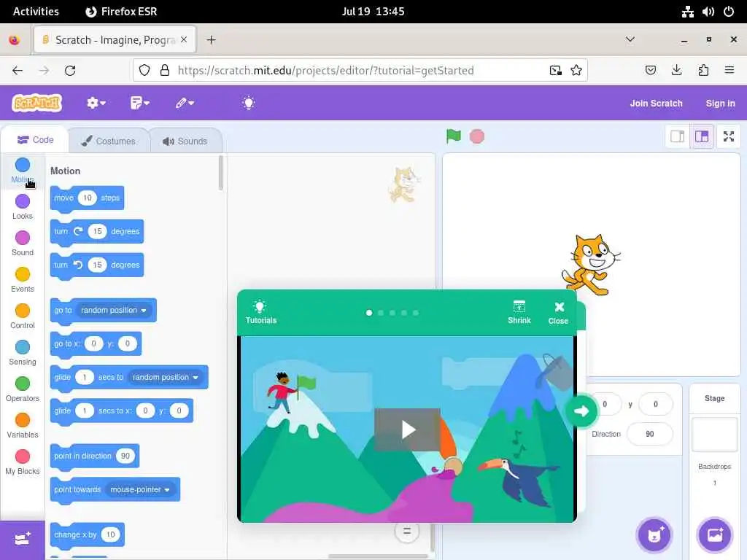Jump to fifth tutorial step dot
The image size is (747, 560).
[x=416, y=313]
